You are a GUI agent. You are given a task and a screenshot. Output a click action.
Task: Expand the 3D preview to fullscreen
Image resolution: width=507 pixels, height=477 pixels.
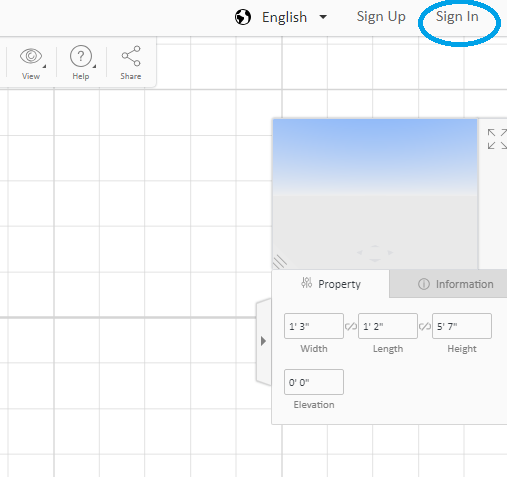pos(497,139)
